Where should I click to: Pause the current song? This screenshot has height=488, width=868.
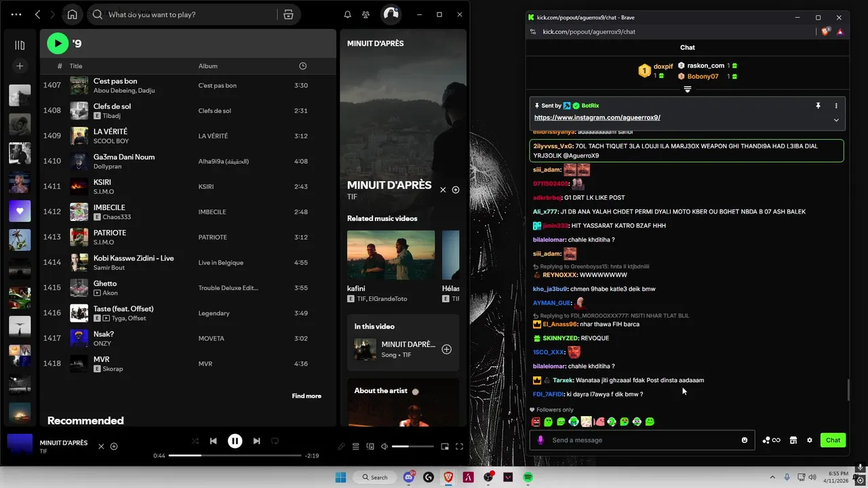tap(235, 441)
